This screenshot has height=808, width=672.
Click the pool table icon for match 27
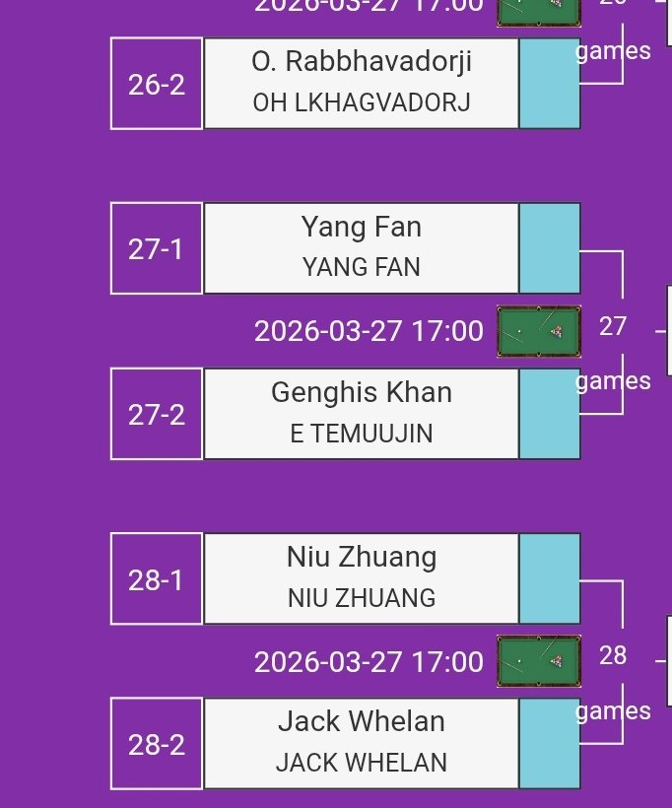click(x=538, y=331)
